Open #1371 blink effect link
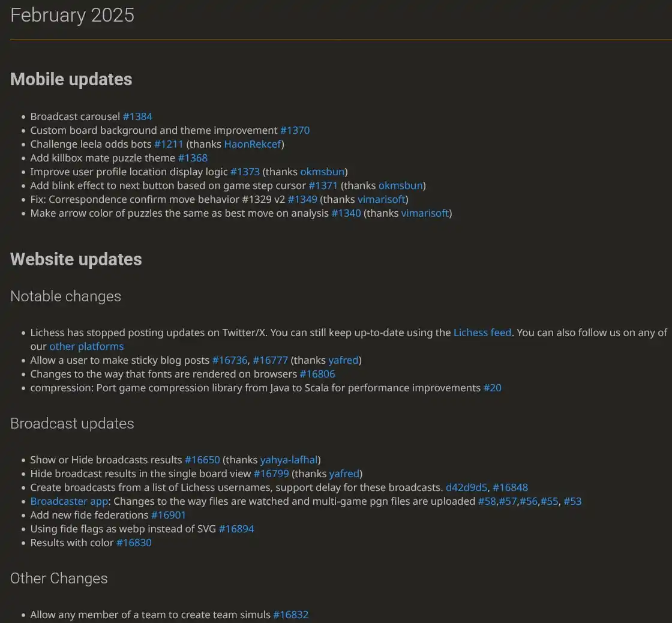 (x=323, y=185)
